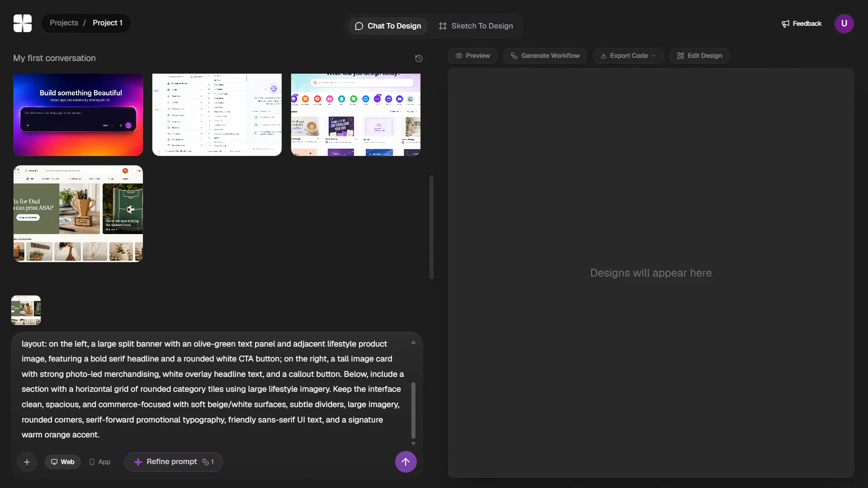Click the plus attachment button

27,462
